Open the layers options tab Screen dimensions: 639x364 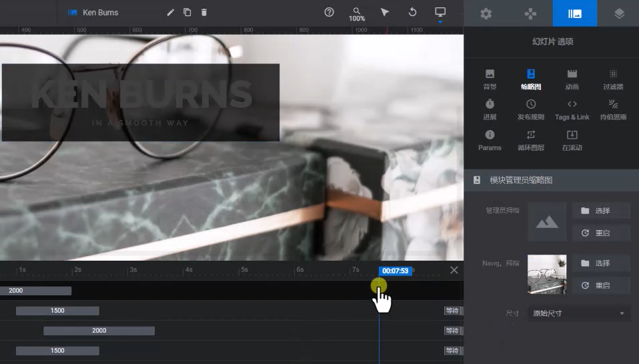point(619,13)
